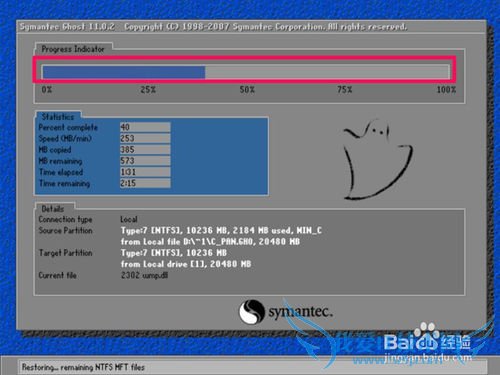Click the Details panel label
This screenshot has height=375, width=500.
pyautogui.click(x=53, y=209)
